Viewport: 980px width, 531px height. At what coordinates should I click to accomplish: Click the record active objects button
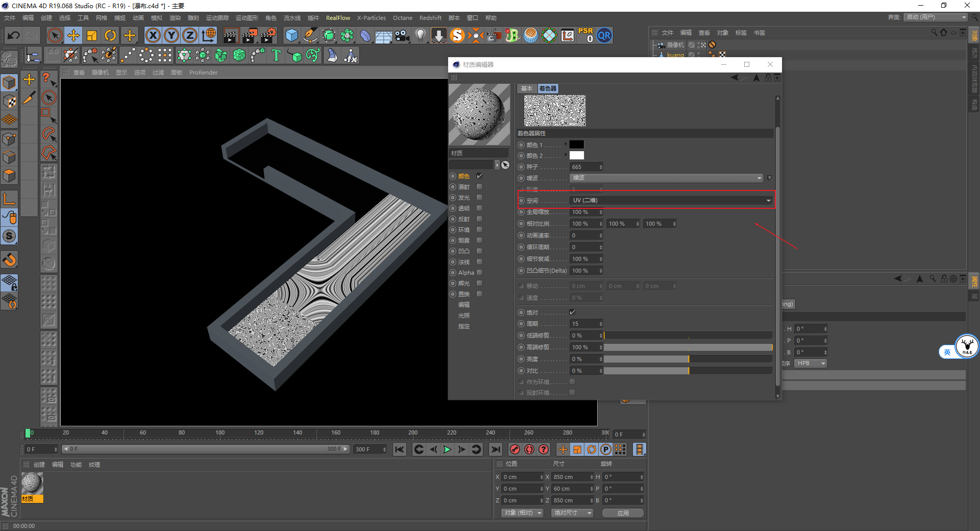click(514, 449)
